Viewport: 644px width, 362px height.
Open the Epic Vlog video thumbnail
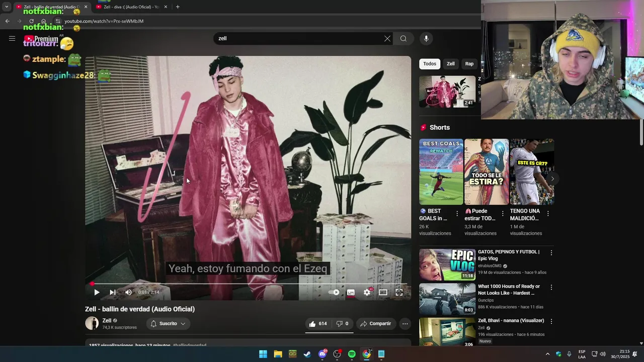pos(447,264)
